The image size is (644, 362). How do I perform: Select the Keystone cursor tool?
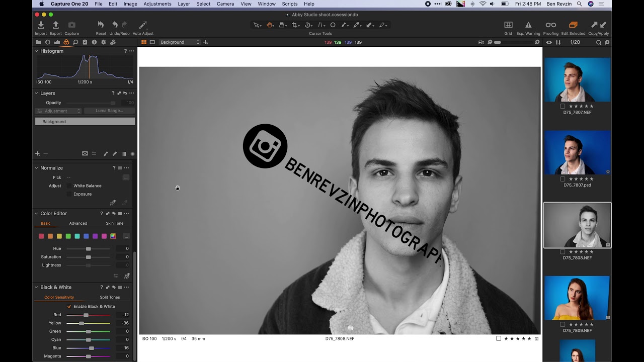coord(320,25)
